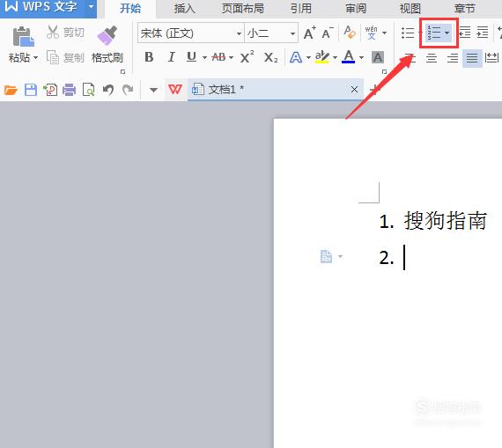This screenshot has width=502, height=448.
Task: Open the font dialog launcher
Action: coord(385,71)
